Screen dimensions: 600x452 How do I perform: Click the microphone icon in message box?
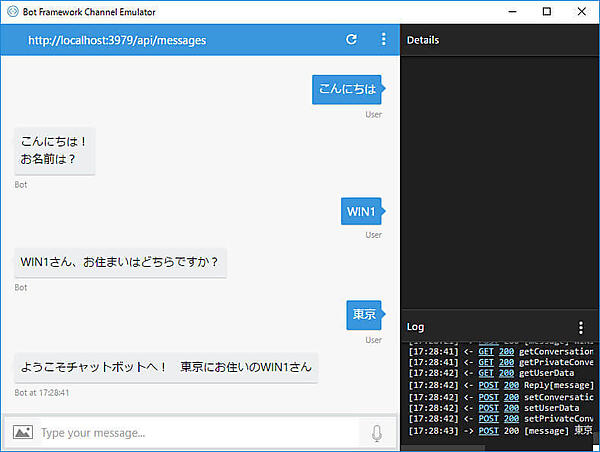pyautogui.click(x=377, y=433)
